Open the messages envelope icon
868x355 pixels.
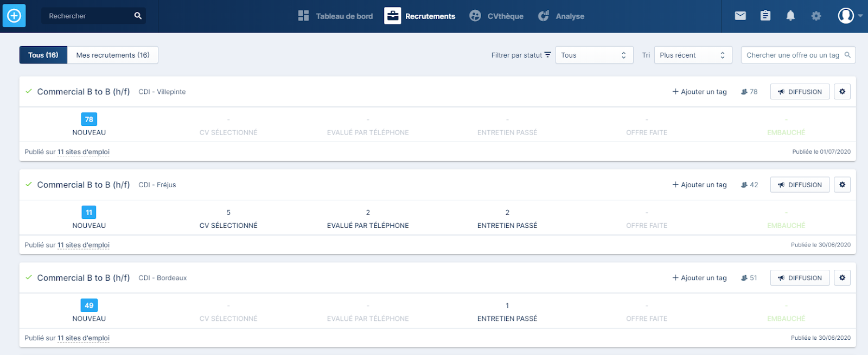[740, 16]
